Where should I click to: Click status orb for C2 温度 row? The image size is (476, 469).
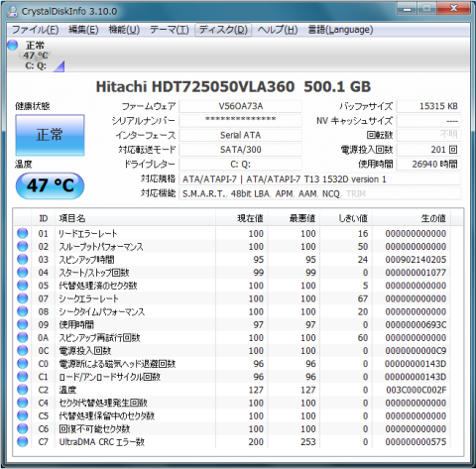(23, 390)
